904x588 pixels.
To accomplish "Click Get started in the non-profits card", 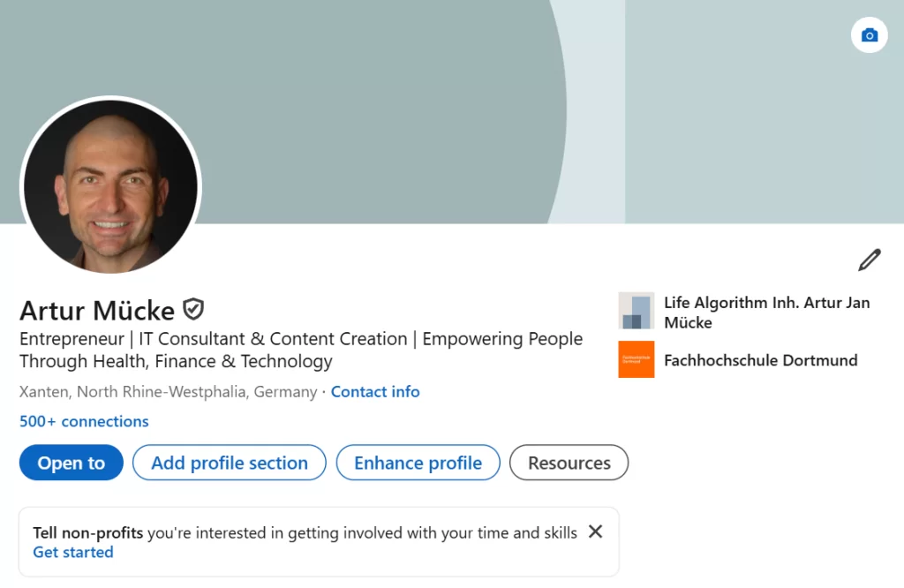I will [x=73, y=553].
